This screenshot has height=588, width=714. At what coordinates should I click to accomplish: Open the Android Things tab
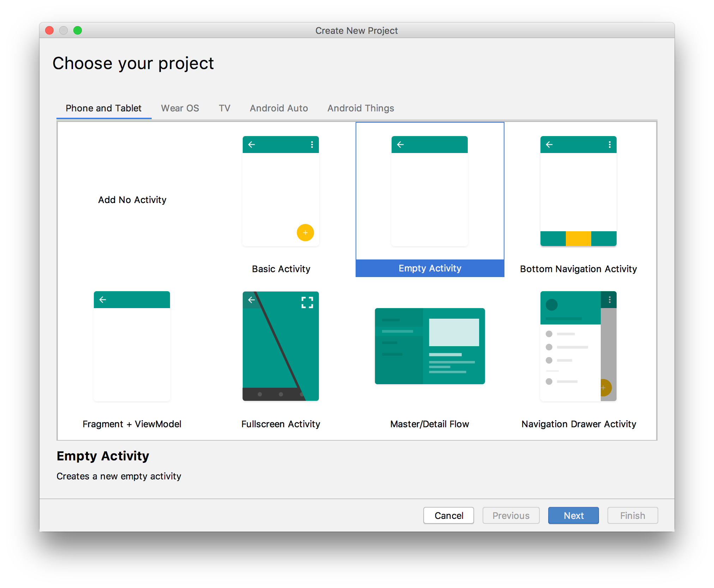coord(360,108)
